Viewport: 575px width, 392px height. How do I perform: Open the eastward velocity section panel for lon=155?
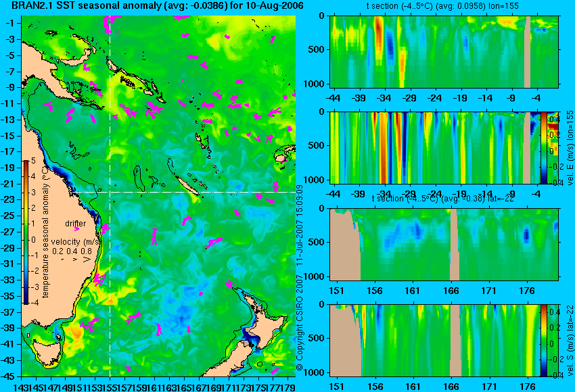[435, 147]
